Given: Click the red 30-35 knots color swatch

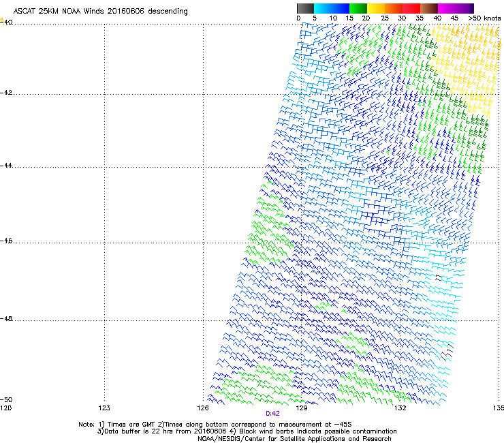Looking at the screenshot, I should pyautogui.click(x=411, y=8).
